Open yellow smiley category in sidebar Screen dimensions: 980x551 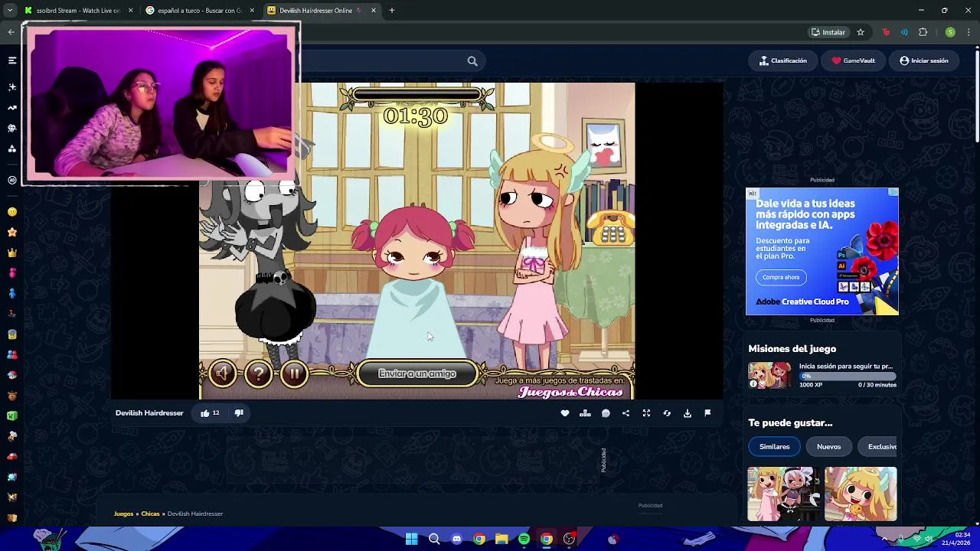(x=12, y=212)
